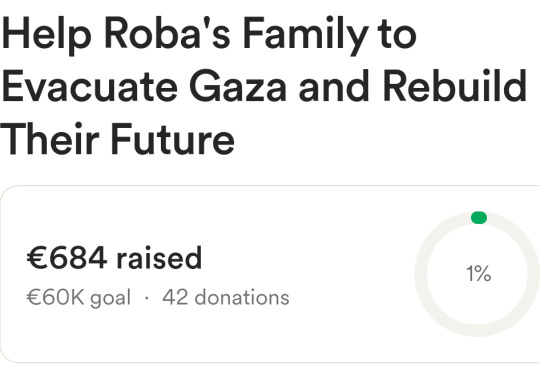Click the number 42 before donations
This screenshot has height=369, width=540.
[175, 297]
